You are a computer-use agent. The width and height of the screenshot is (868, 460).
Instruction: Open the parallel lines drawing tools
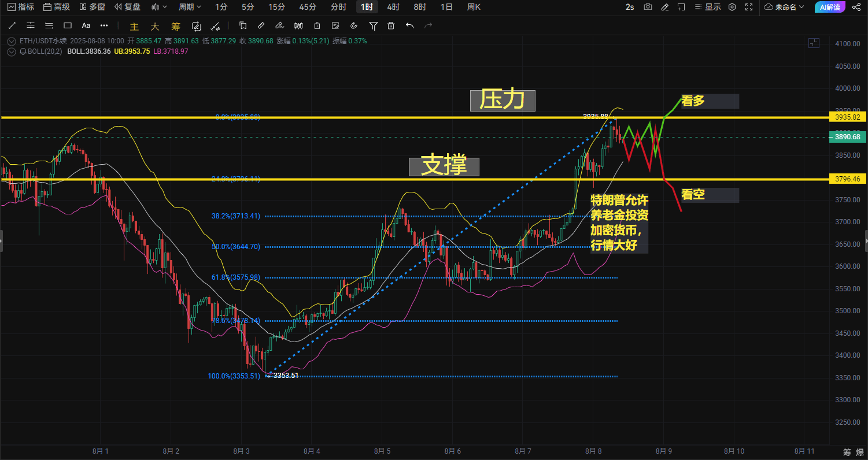coord(49,25)
